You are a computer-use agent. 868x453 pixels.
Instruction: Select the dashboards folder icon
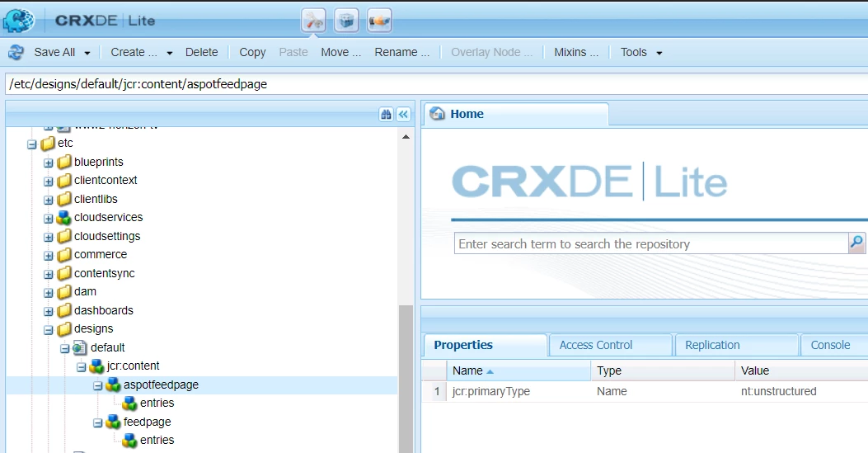click(65, 310)
